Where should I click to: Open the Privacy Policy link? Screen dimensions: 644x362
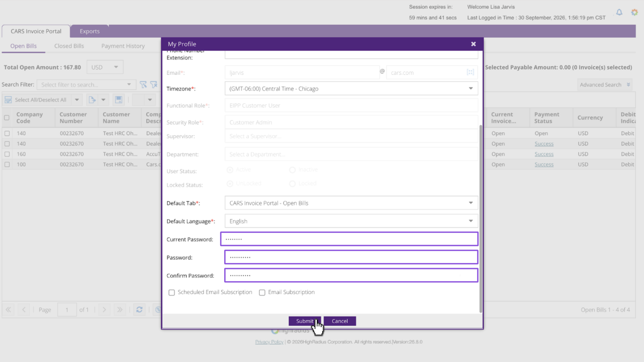click(269, 342)
